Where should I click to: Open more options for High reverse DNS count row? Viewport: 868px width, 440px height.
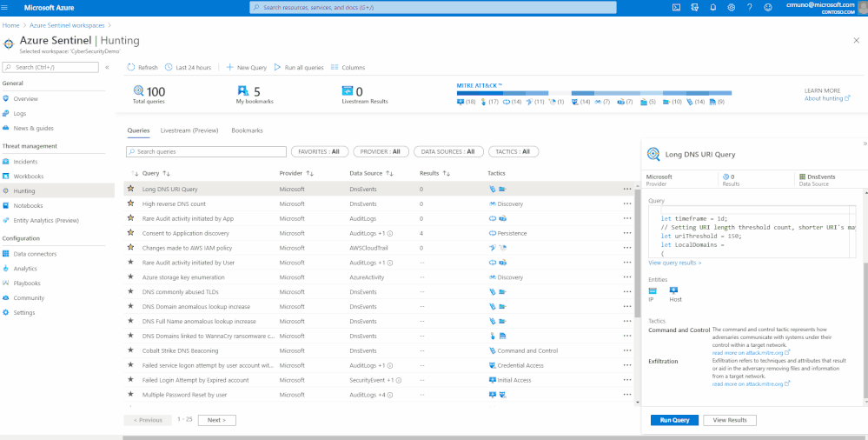(x=626, y=203)
